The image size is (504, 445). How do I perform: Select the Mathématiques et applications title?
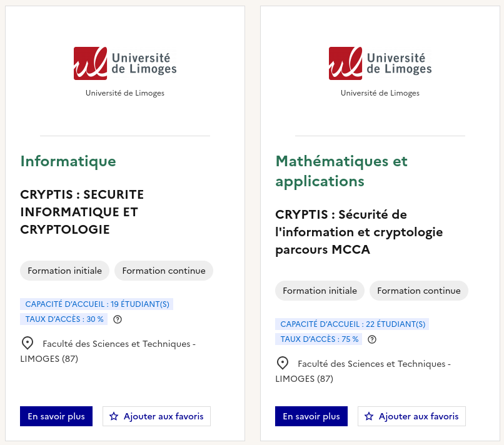pos(341,171)
